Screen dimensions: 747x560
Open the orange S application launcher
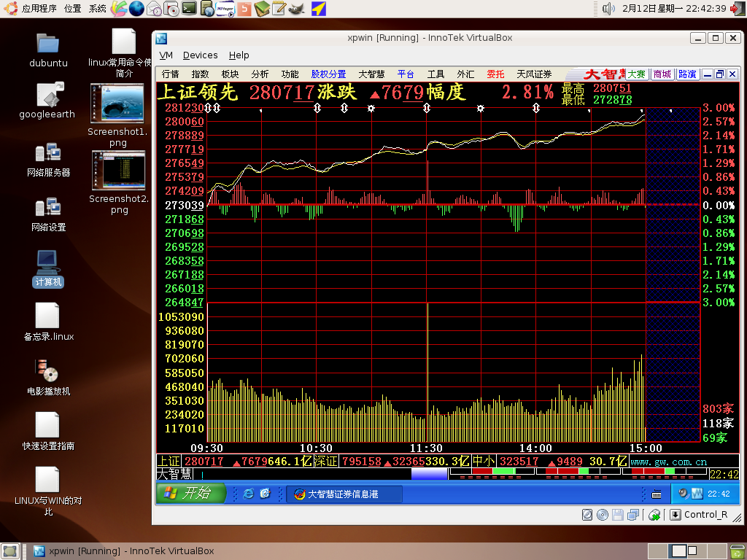coord(244,9)
